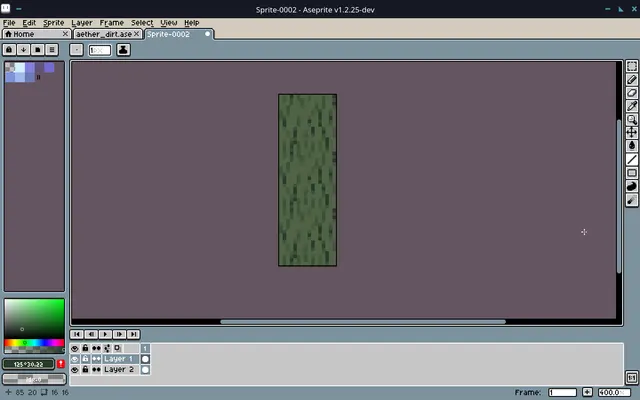Image resolution: width=640 pixels, height=400 pixels.
Task: Toggle the lock on Layer 1
Action: coord(85,359)
